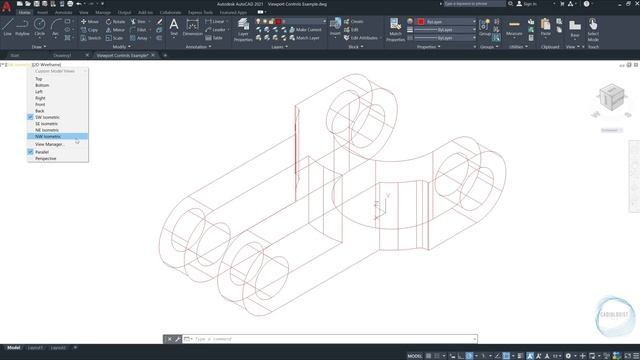Open Layer Properties manager
The image size is (640, 360).
243,30
